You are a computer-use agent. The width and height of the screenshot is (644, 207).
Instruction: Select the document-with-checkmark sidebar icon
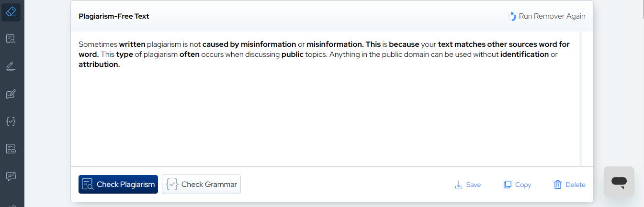click(11, 149)
